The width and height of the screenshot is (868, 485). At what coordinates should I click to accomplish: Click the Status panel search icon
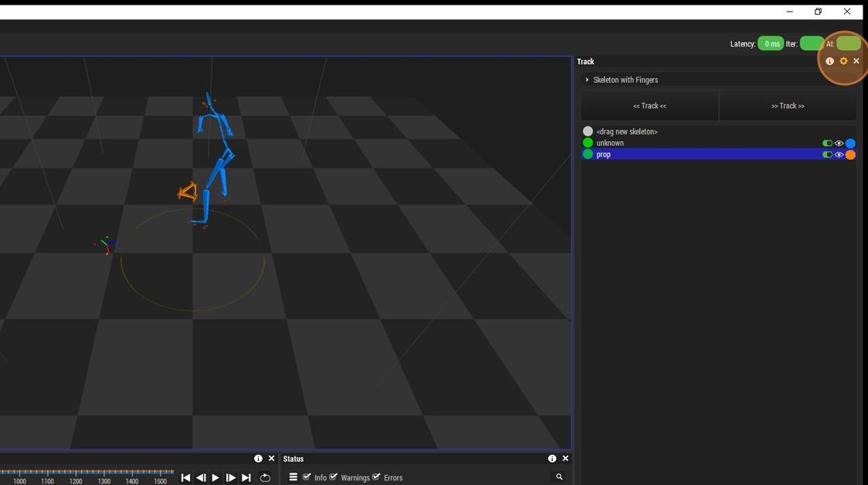(x=559, y=476)
